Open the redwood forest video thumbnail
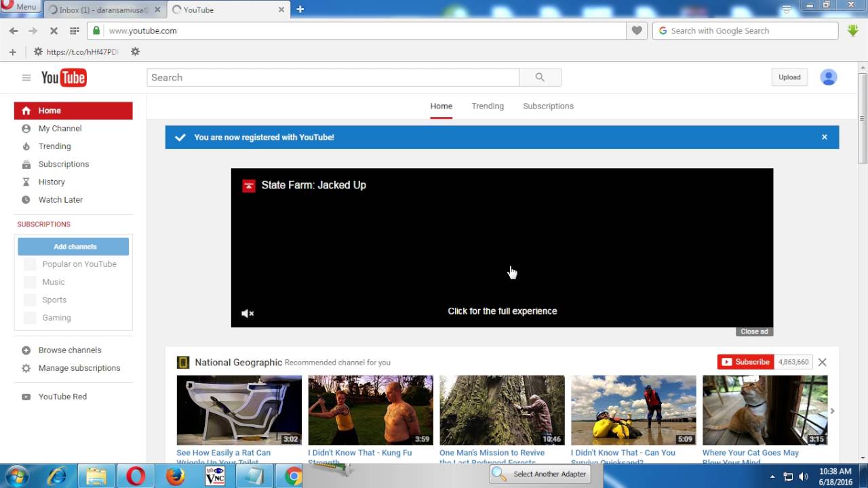Image resolution: width=868 pixels, height=488 pixels. click(502, 410)
